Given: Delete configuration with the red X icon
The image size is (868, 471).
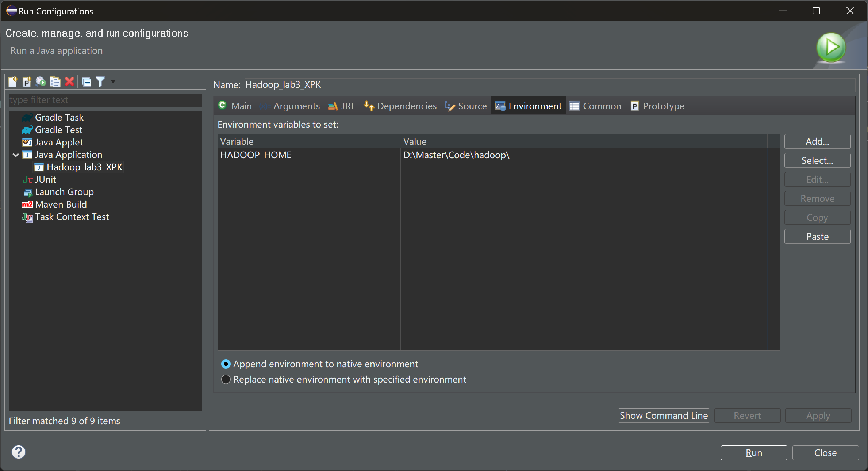Looking at the screenshot, I should tap(69, 81).
